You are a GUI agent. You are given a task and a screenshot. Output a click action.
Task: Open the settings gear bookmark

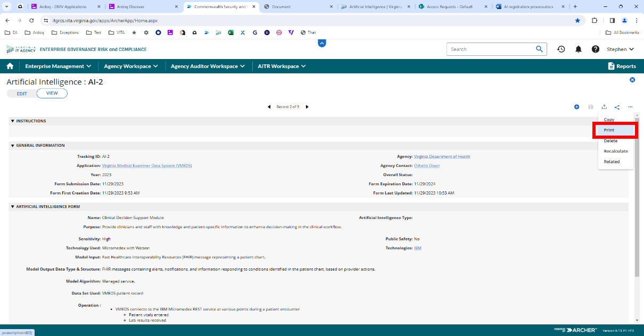pos(146,32)
